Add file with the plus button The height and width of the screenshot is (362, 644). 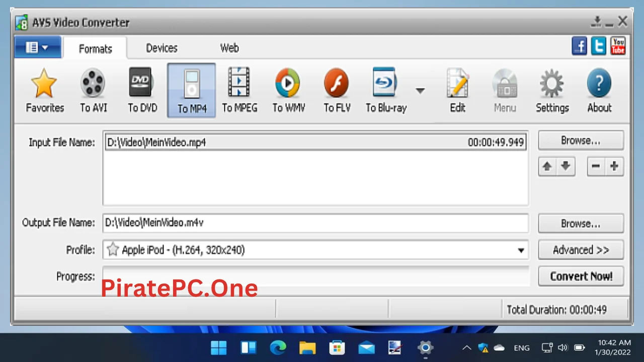[614, 166]
